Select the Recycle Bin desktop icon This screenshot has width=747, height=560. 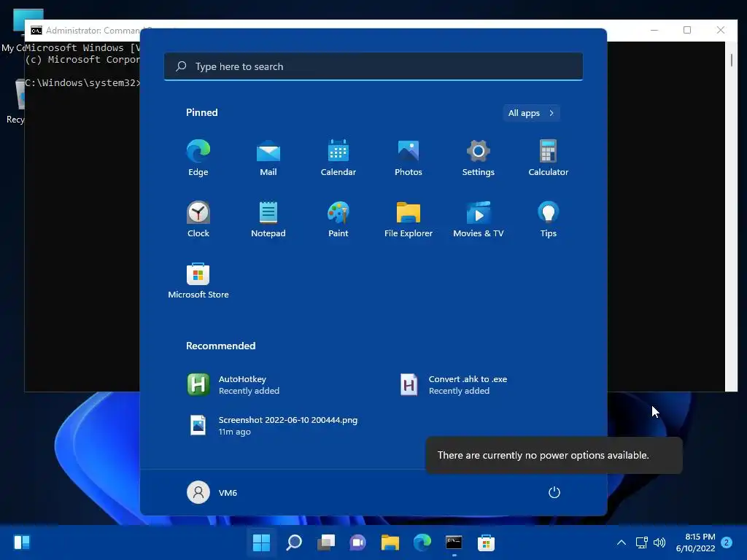[15, 101]
